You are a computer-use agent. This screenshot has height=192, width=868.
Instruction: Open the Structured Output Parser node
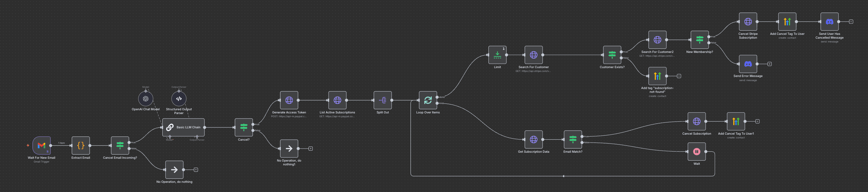tap(179, 99)
